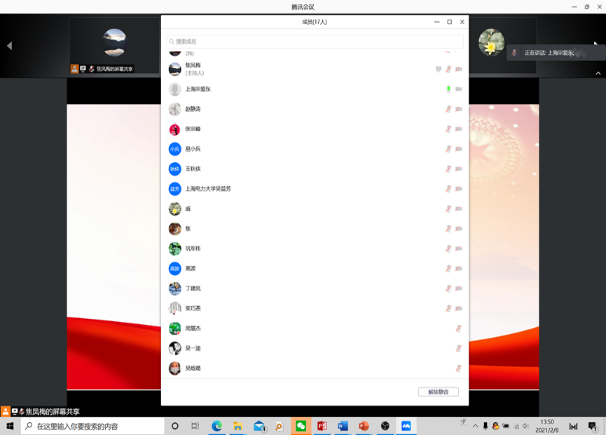Switch to Word on the taskbar
The height and width of the screenshot is (435, 606).
pyautogui.click(x=343, y=426)
